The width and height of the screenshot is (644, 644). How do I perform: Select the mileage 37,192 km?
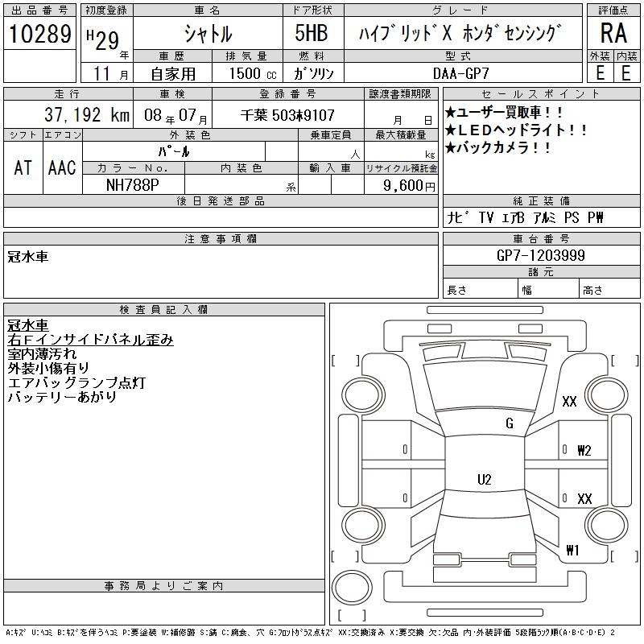point(87,114)
